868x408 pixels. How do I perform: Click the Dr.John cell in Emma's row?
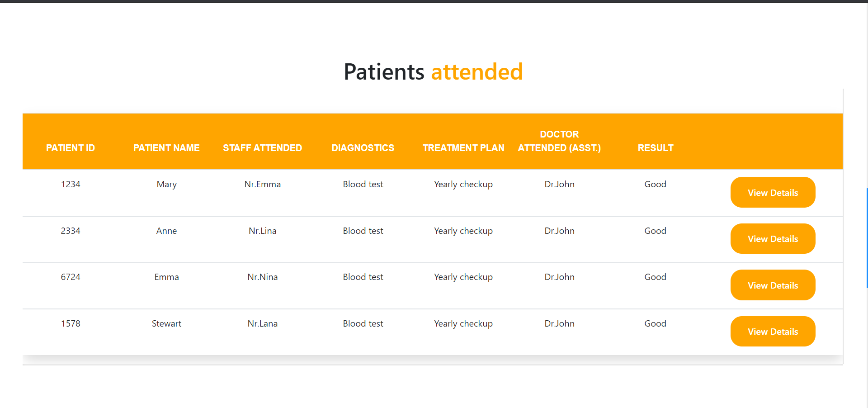coord(559,277)
